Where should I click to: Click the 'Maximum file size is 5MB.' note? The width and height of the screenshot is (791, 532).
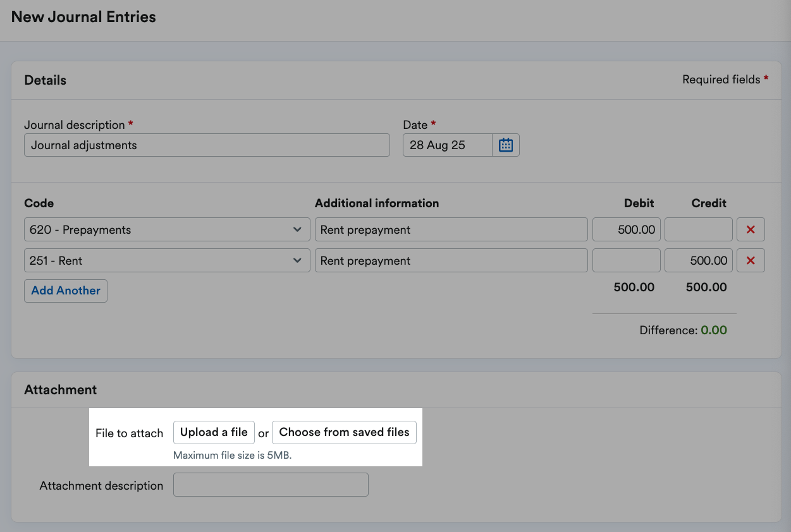click(x=232, y=455)
